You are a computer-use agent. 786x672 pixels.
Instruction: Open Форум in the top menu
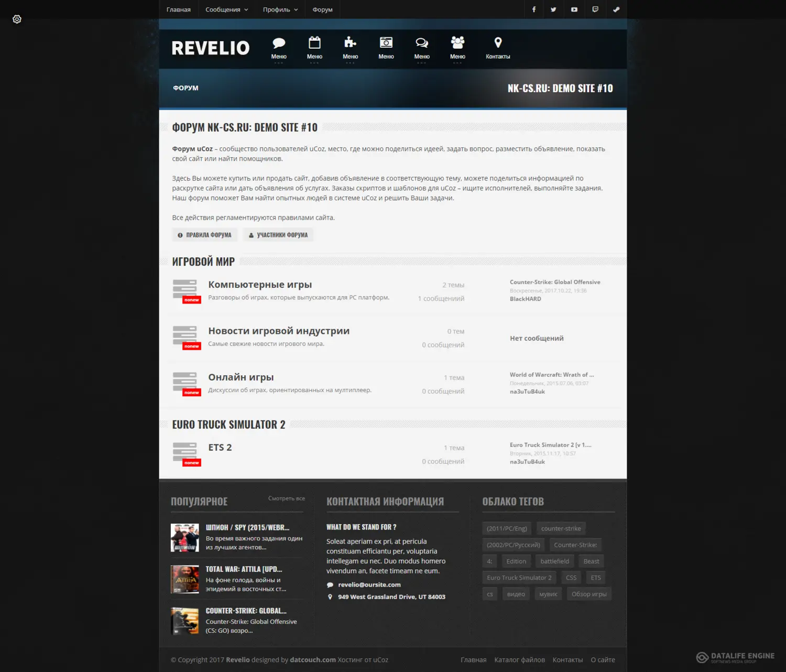(x=322, y=9)
